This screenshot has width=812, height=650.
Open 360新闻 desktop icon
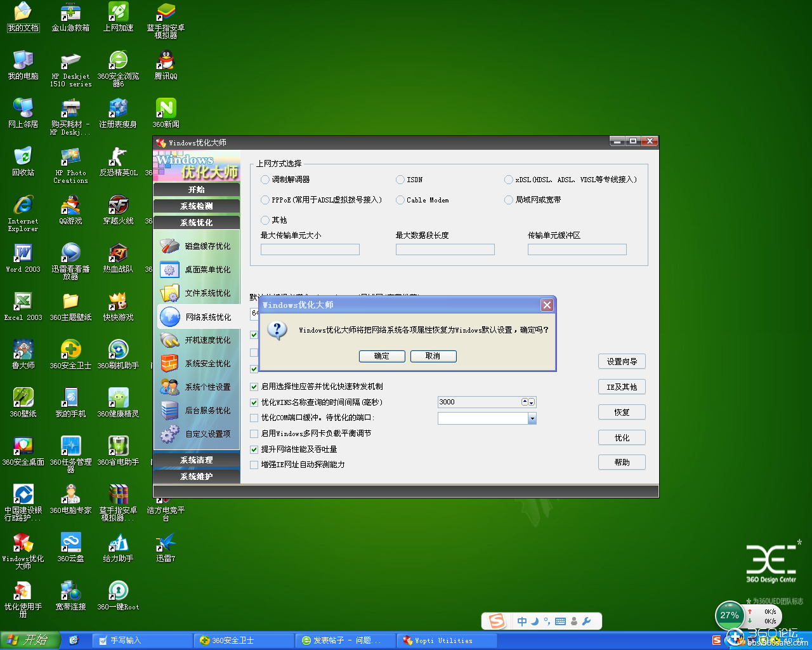pyautogui.click(x=166, y=114)
